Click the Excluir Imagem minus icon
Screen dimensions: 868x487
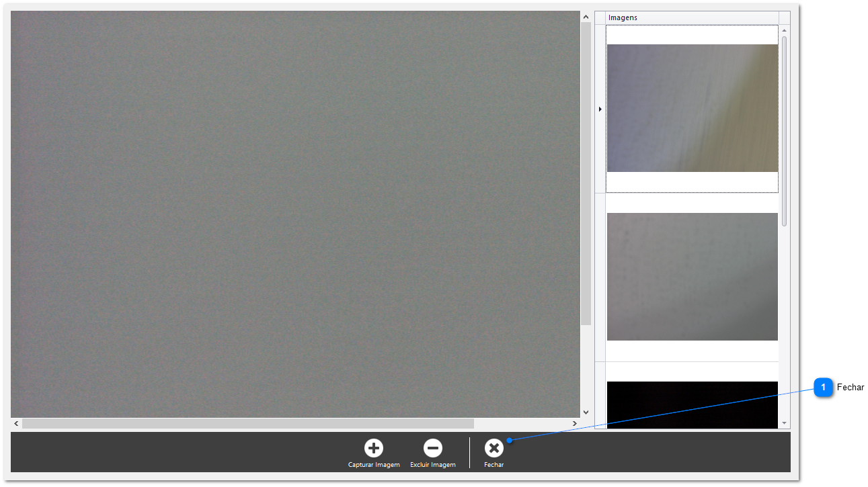click(x=433, y=448)
